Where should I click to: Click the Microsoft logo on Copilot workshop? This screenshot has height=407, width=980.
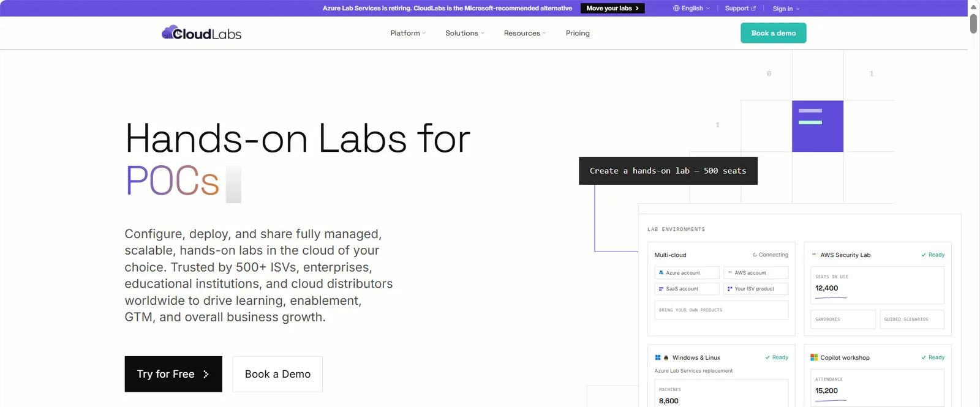click(814, 357)
